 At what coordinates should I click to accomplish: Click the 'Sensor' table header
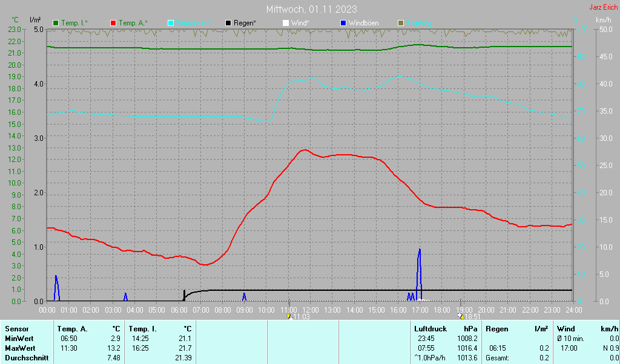17,329
